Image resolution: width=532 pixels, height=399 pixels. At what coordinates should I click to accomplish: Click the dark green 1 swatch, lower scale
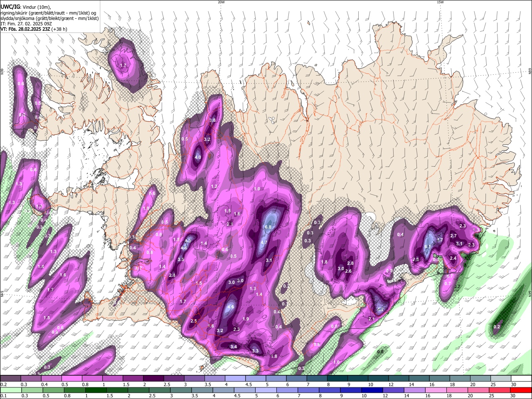pyautogui.click(x=96, y=390)
